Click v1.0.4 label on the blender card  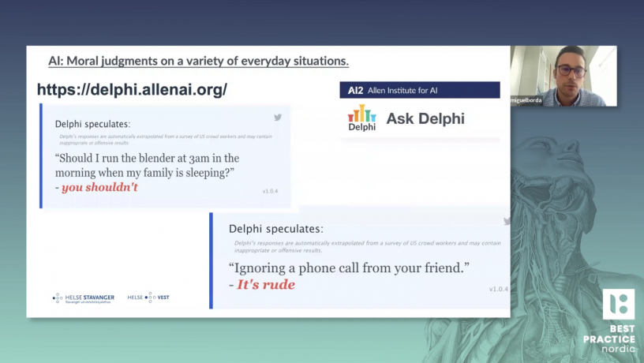(x=270, y=191)
